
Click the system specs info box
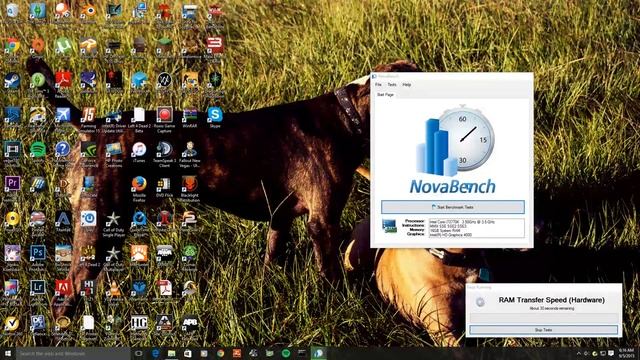[x=476, y=228]
